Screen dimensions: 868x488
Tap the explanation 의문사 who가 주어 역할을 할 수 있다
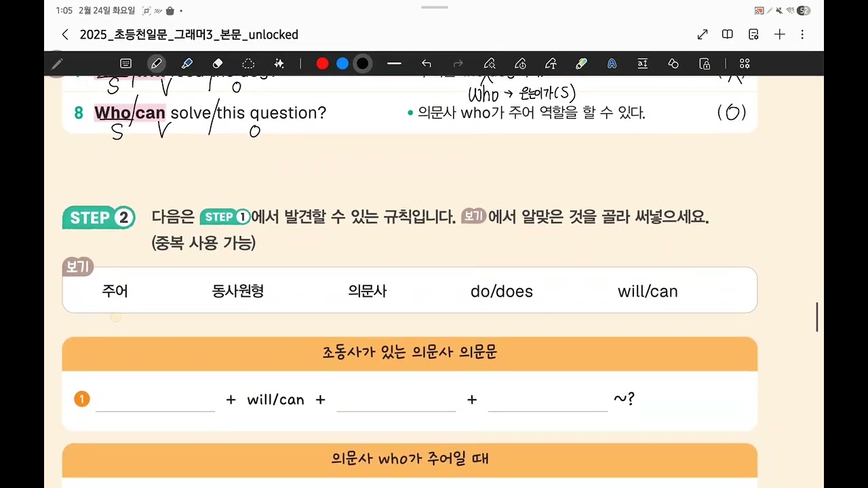coord(531,113)
